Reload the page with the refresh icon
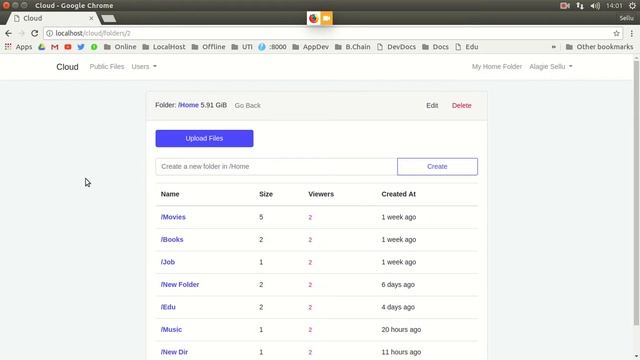This screenshot has width=640, height=360. click(35, 33)
